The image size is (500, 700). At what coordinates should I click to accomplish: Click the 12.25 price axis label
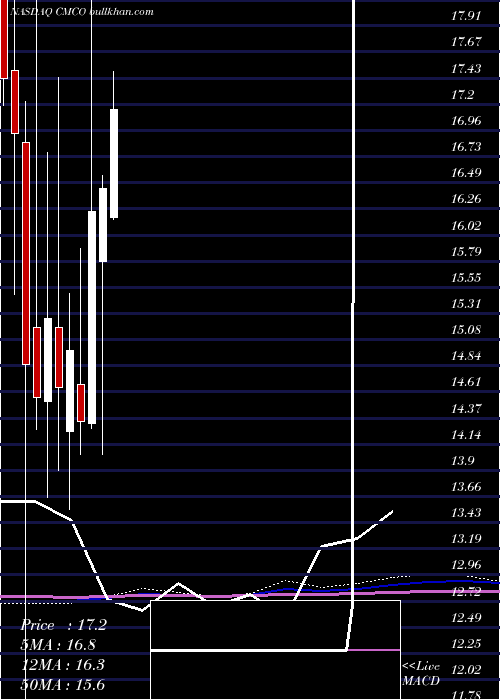pyautogui.click(x=466, y=644)
